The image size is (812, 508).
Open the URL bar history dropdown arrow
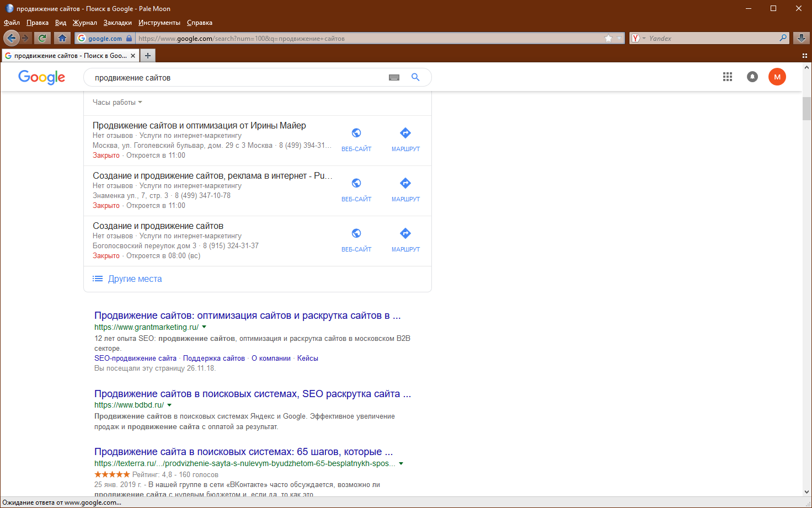click(619, 38)
